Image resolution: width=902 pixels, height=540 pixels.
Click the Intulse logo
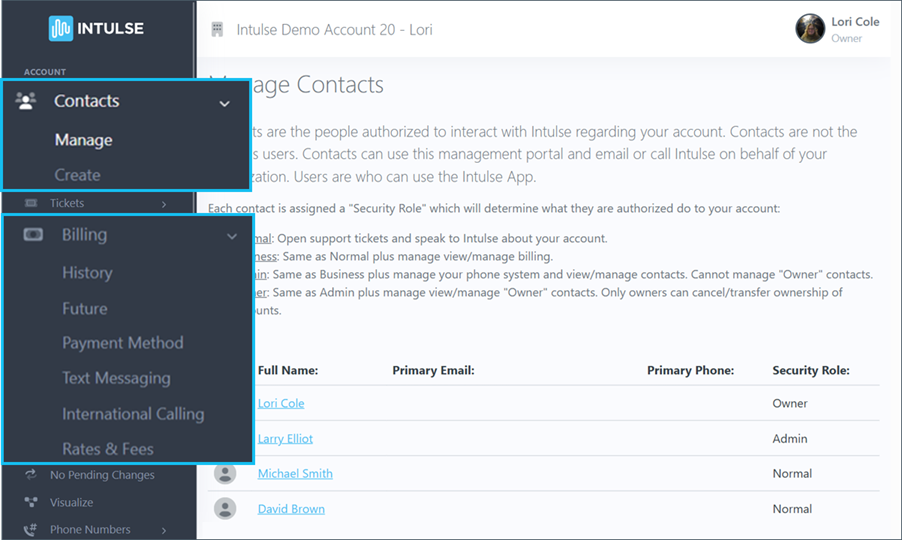[96, 28]
